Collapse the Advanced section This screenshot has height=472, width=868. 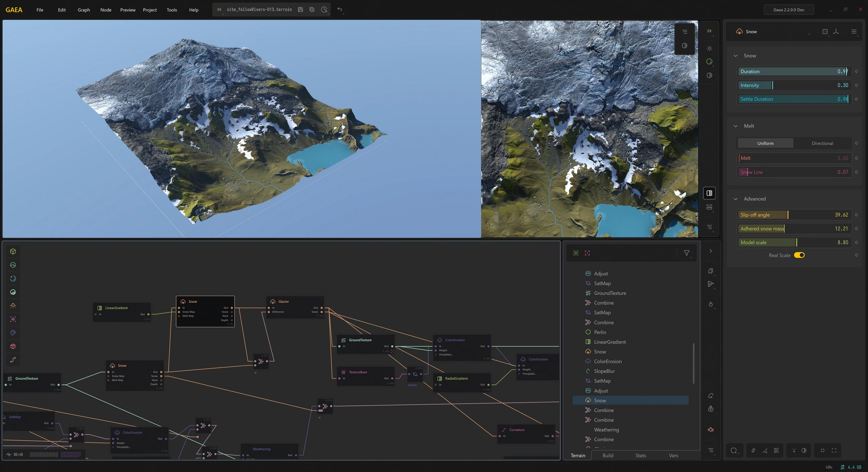735,199
